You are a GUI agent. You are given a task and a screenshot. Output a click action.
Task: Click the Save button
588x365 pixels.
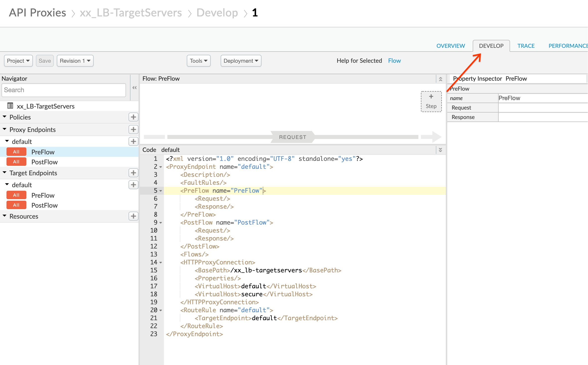coord(45,61)
